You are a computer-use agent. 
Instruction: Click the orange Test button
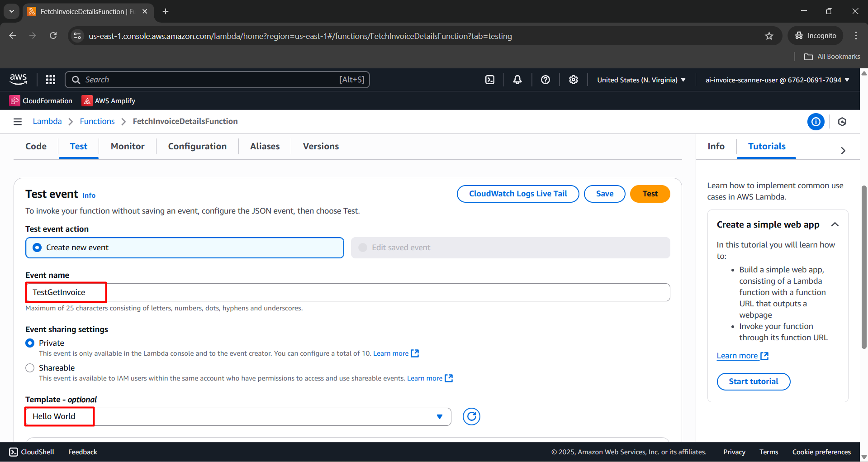pos(650,194)
